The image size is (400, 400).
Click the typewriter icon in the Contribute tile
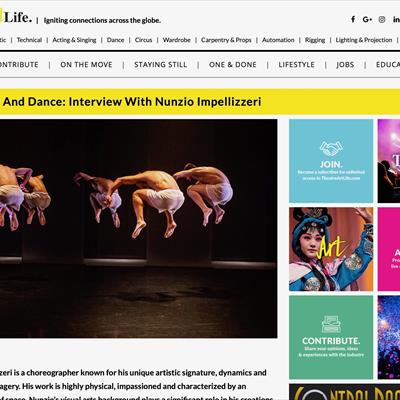[x=331, y=324]
